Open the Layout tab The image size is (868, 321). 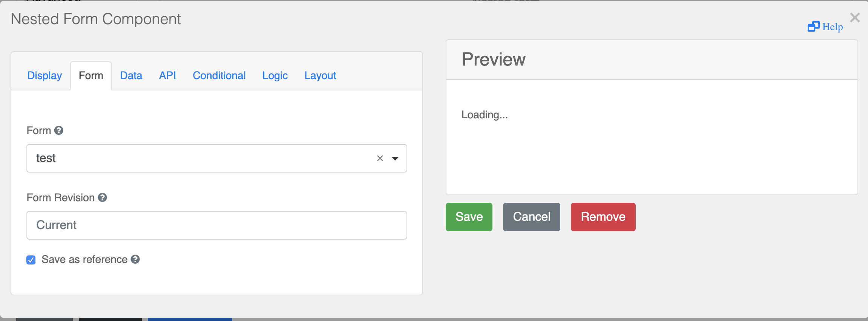click(x=320, y=75)
